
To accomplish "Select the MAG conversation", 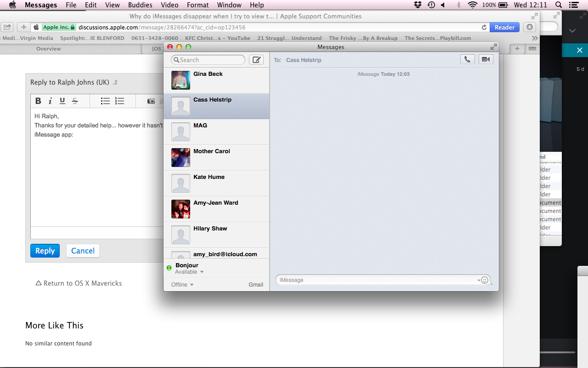I will tap(216, 132).
